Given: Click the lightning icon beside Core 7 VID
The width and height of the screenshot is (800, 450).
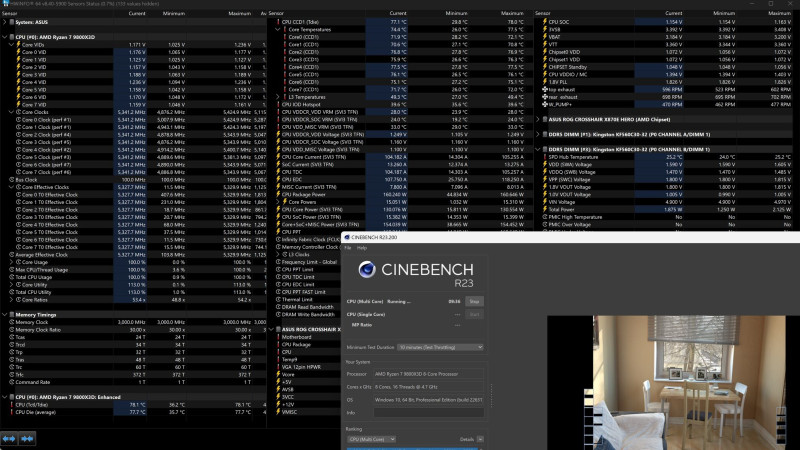Looking at the screenshot, I should click(18, 105).
